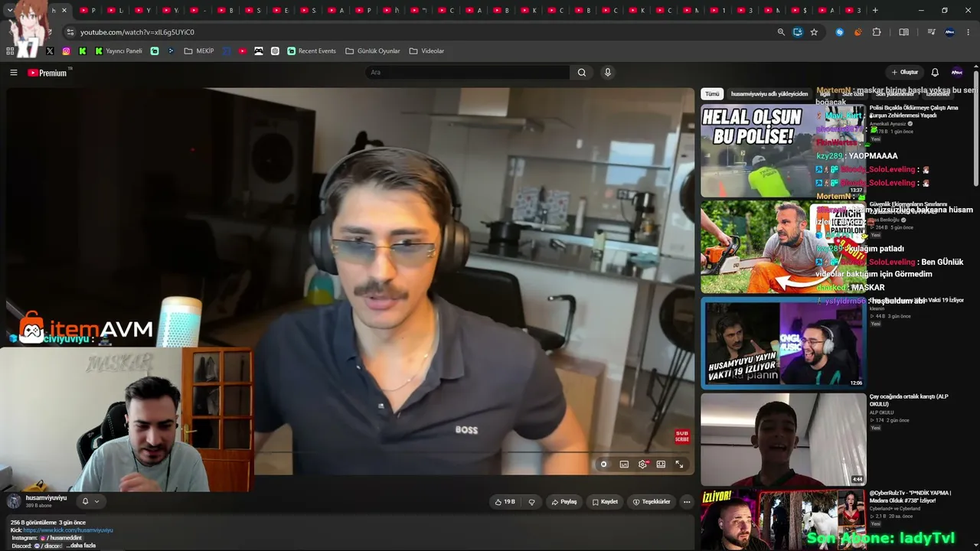Open Yayıncı Paneli bookmark

(119, 51)
